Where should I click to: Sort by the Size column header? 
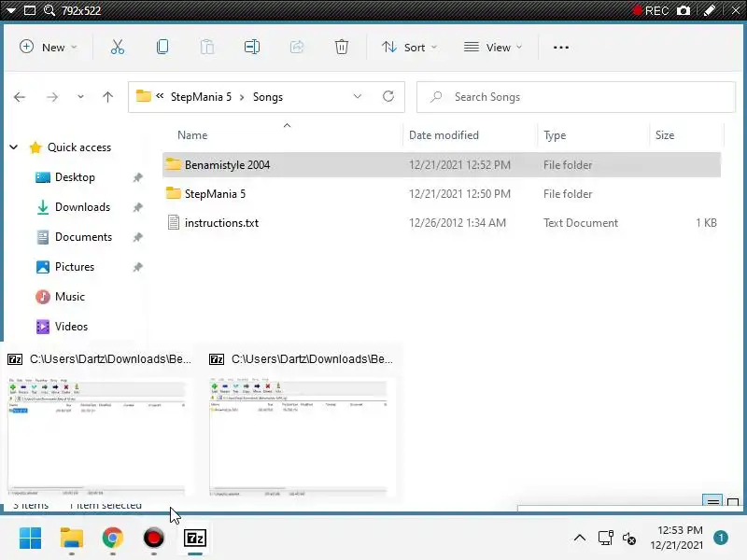point(665,135)
